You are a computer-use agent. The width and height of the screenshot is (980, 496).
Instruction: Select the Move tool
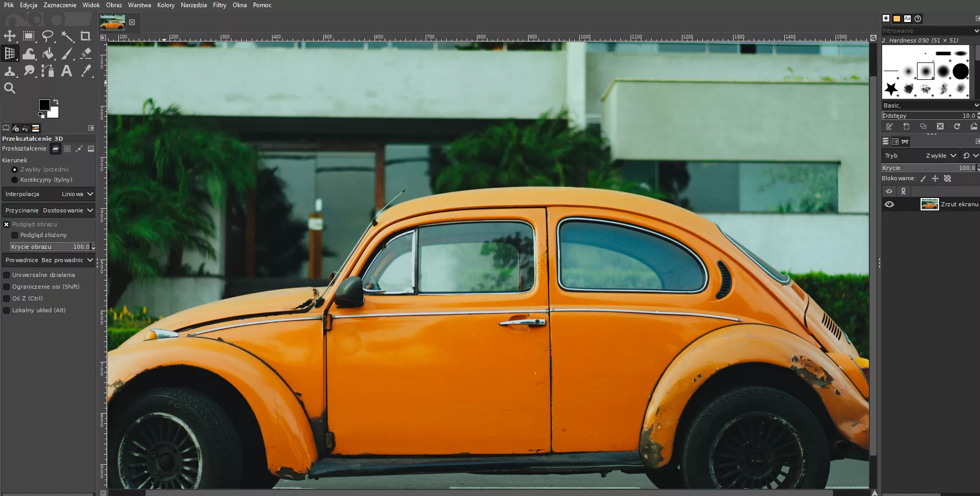(x=10, y=36)
